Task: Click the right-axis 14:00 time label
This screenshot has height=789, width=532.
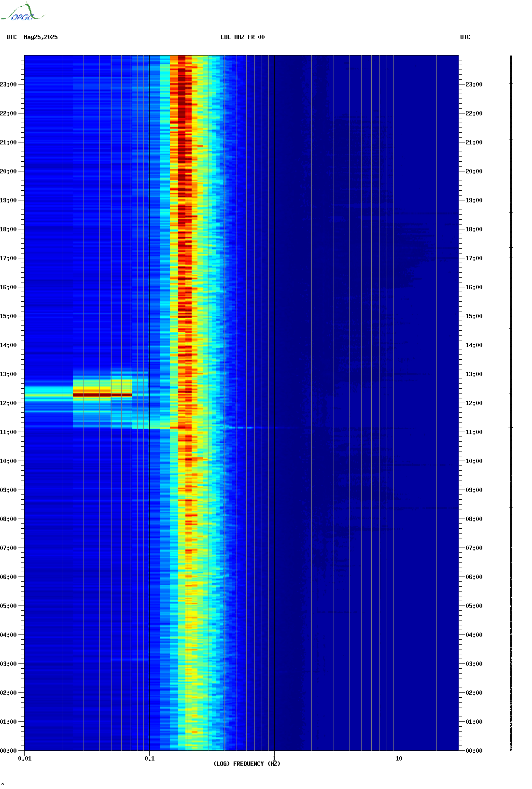Action: point(474,345)
